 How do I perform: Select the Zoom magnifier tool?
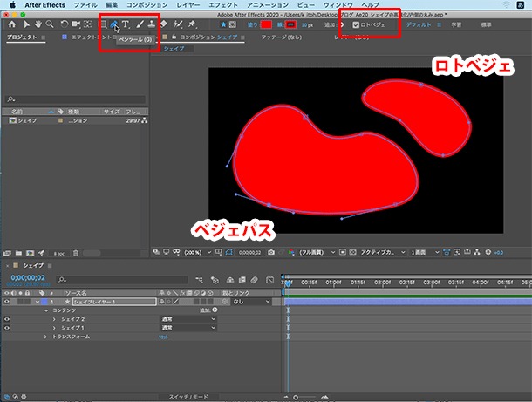coord(50,24)
